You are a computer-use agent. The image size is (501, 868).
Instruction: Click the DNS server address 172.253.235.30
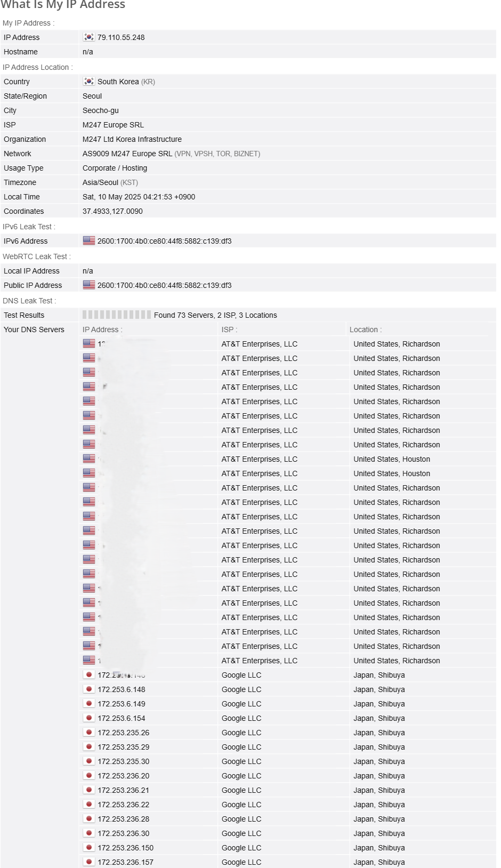123,761
